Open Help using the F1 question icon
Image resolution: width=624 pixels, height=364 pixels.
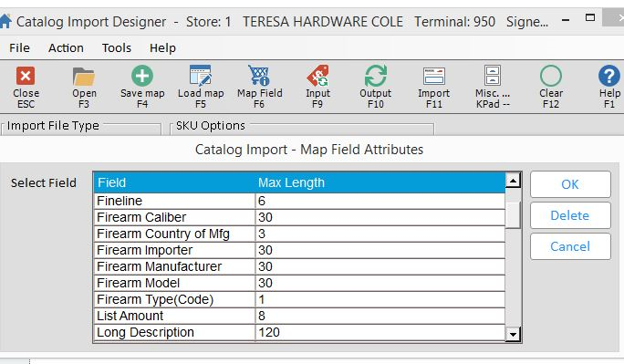point(608,76)
